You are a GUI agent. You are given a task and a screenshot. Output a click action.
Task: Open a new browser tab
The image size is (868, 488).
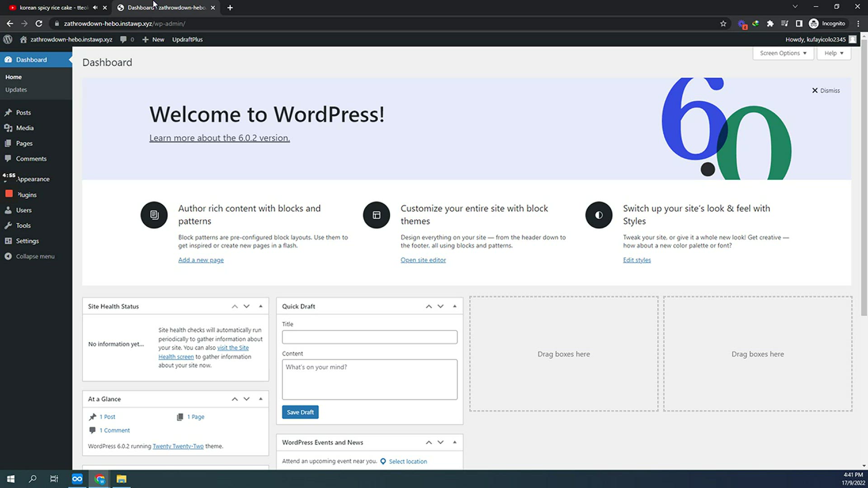click(x=230, y=7)
